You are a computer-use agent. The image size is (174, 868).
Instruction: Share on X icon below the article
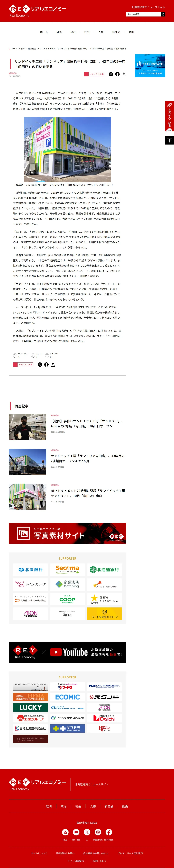tap(40, 365)
